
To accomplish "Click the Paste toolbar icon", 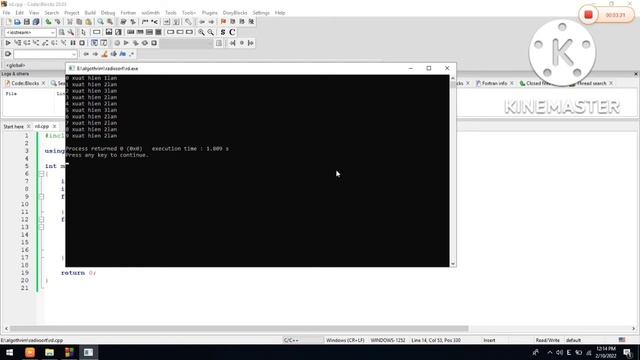I will (88, 22).
